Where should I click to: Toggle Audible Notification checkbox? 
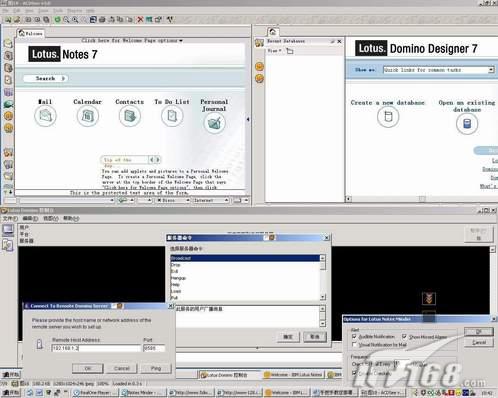click(354, 336)
